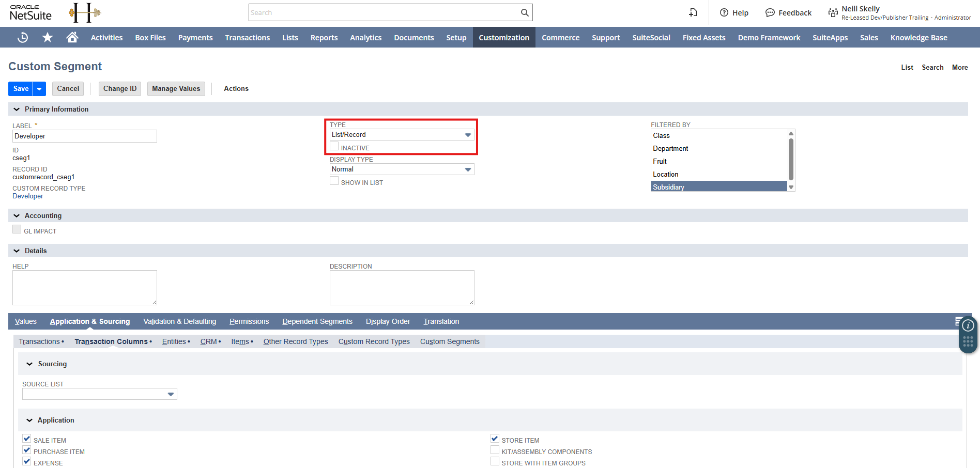Open the Feedback speech bubble icon
Image resolution: width=980 pixels, height=468 pixels.
770,12
